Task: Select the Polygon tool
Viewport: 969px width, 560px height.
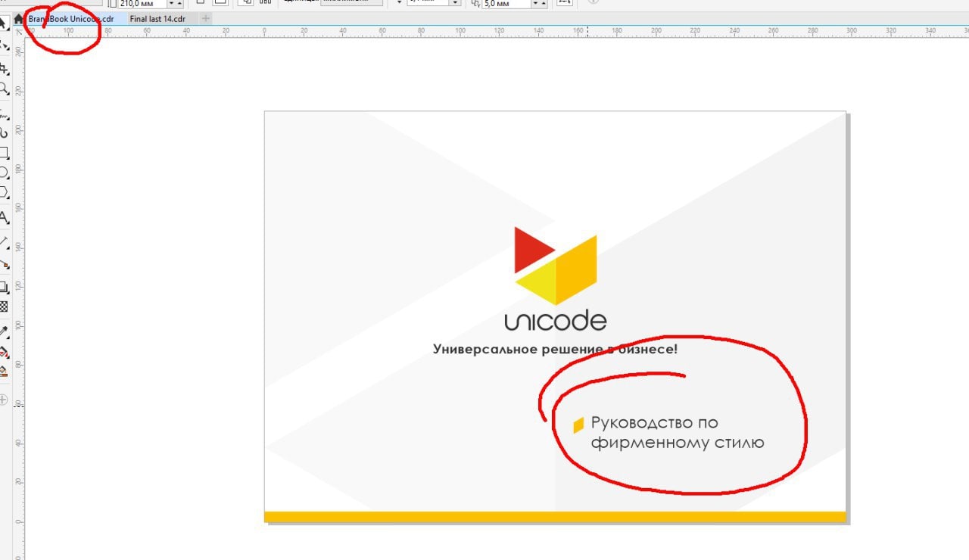Action: (x=4, y=191)
